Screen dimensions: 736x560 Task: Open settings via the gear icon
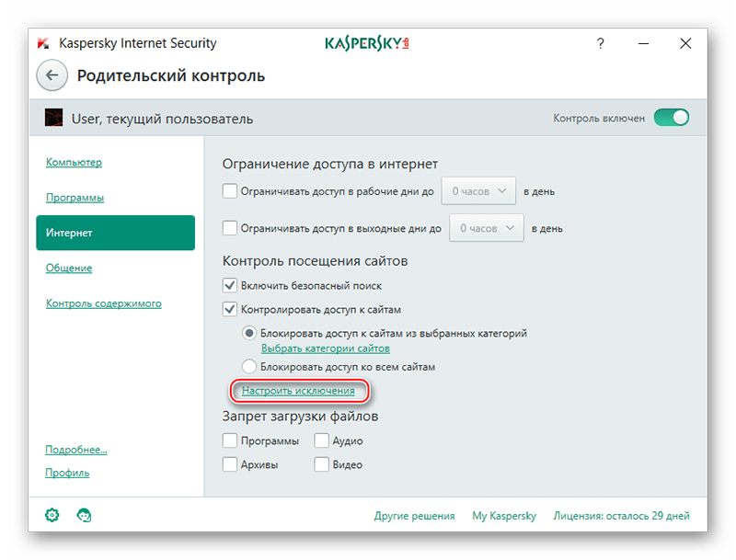point(52,515)
